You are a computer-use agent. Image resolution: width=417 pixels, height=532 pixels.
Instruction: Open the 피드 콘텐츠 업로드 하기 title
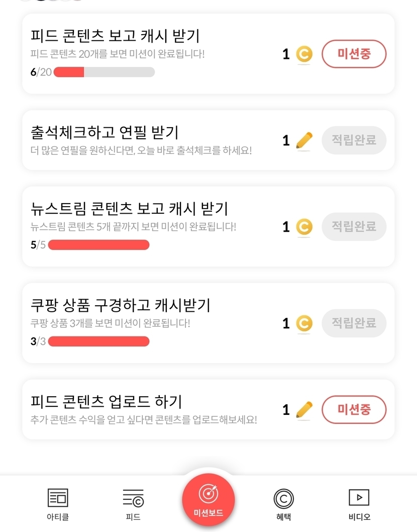(x=106, y=402)
